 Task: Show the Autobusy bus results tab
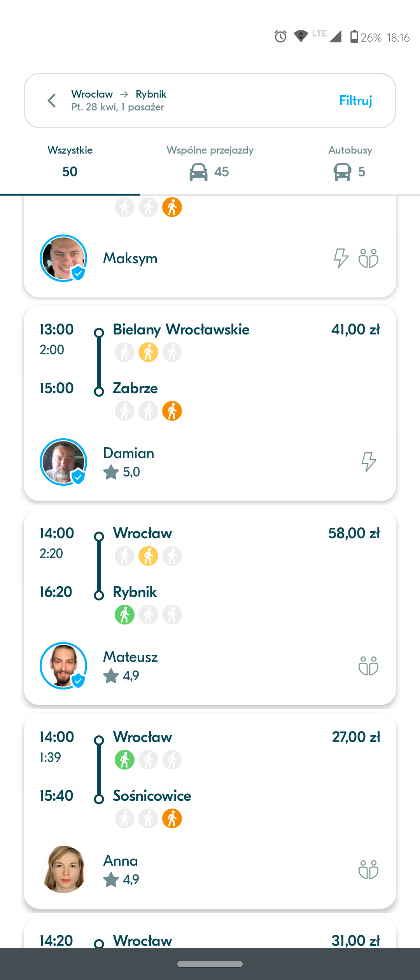350,162
